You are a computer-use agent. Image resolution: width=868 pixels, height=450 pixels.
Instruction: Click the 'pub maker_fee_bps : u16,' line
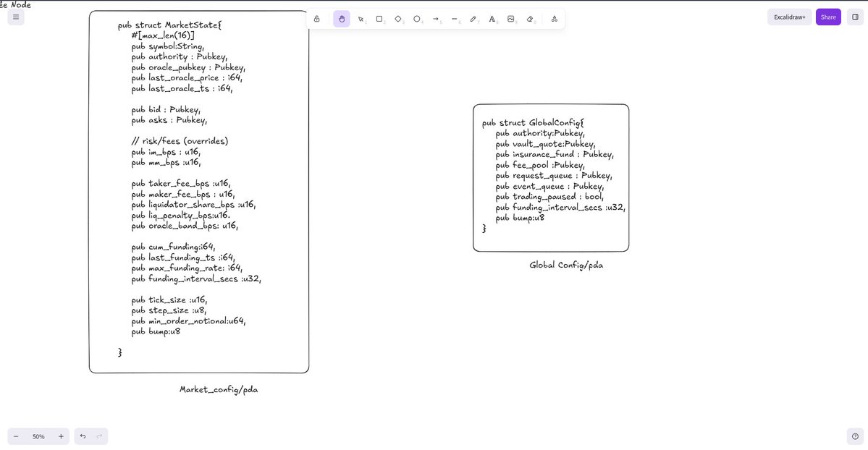(x=182, y=195)
